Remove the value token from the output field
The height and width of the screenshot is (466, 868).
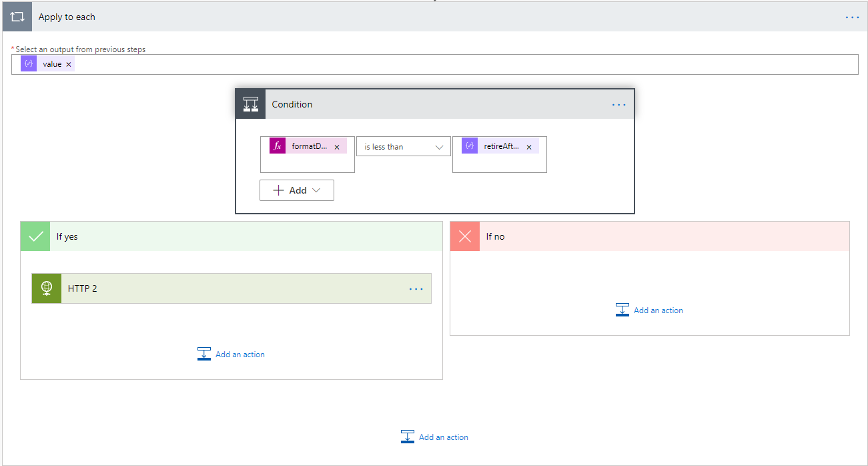69,65
